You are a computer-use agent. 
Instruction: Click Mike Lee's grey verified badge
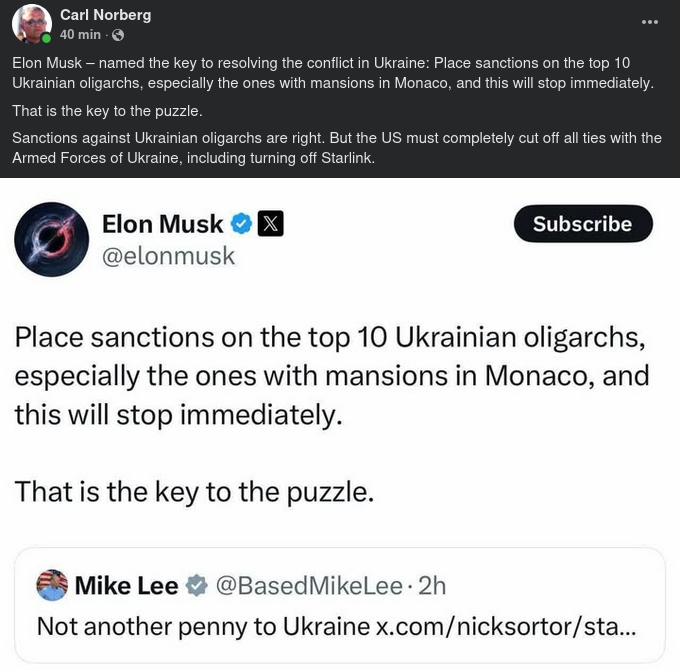pyautogui.click(x=197, y=586)
